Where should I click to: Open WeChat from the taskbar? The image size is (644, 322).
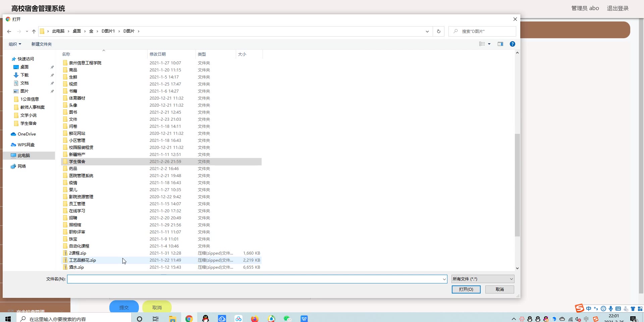tap(287, 318)
